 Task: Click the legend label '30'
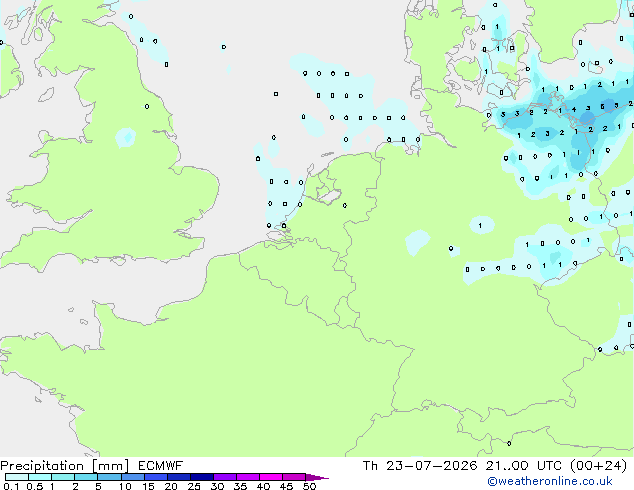click(217, 486)
